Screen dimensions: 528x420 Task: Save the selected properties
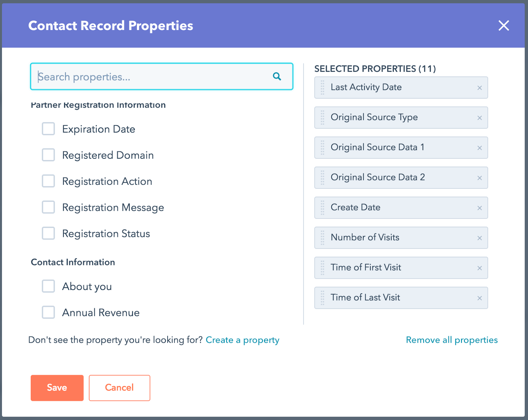[57, 388]
